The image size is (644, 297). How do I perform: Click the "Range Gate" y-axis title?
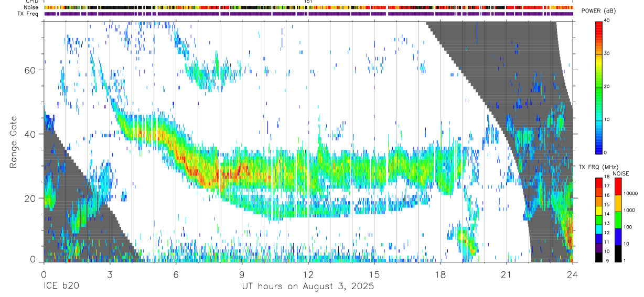click(x=14, y=142)
